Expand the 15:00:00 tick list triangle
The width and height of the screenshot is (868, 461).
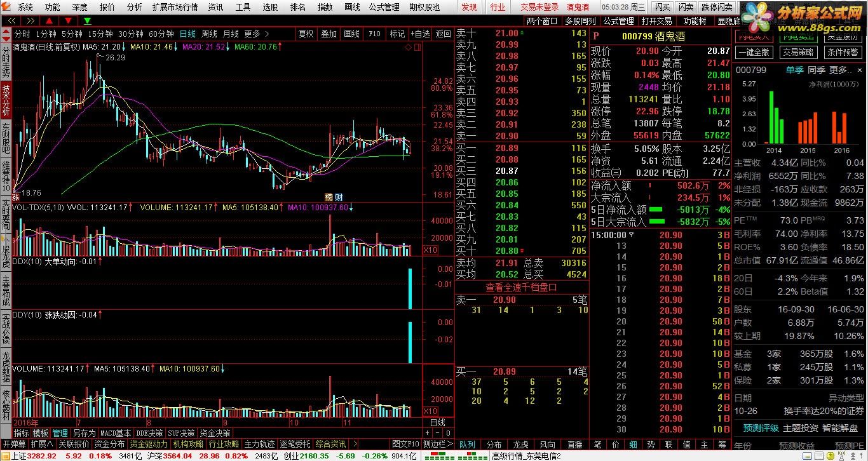[632, 234]
